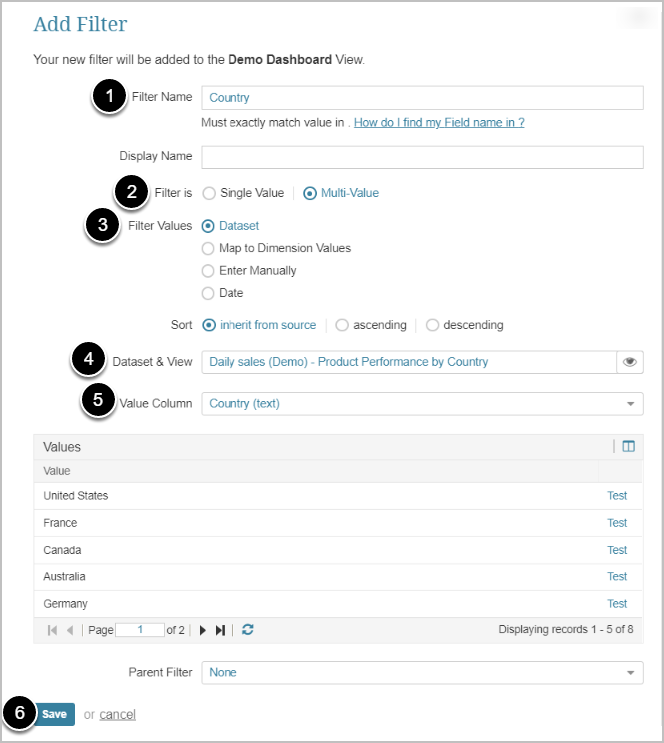Open the column chooser icon in Values header
664x743 pixels.
pyautogui.click(x=629, y=447)
